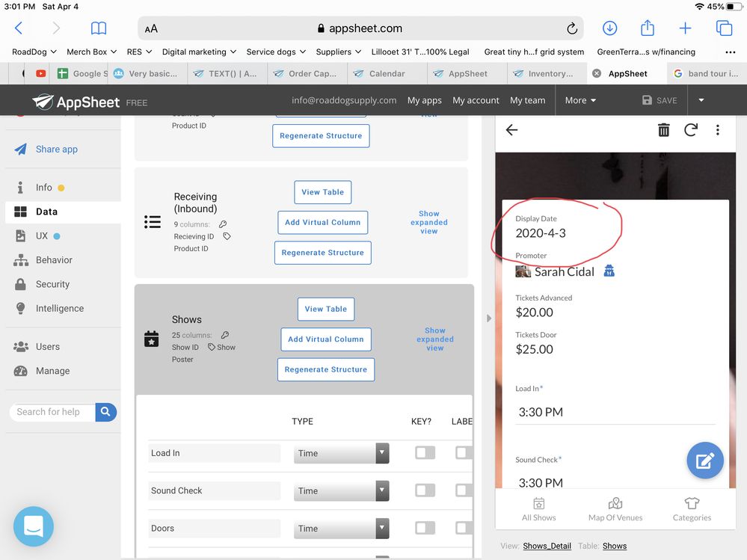This screenshot has height=560, width=747.
Task: Click Add Virtual Column for Receiving
Action: pos(322,222)
